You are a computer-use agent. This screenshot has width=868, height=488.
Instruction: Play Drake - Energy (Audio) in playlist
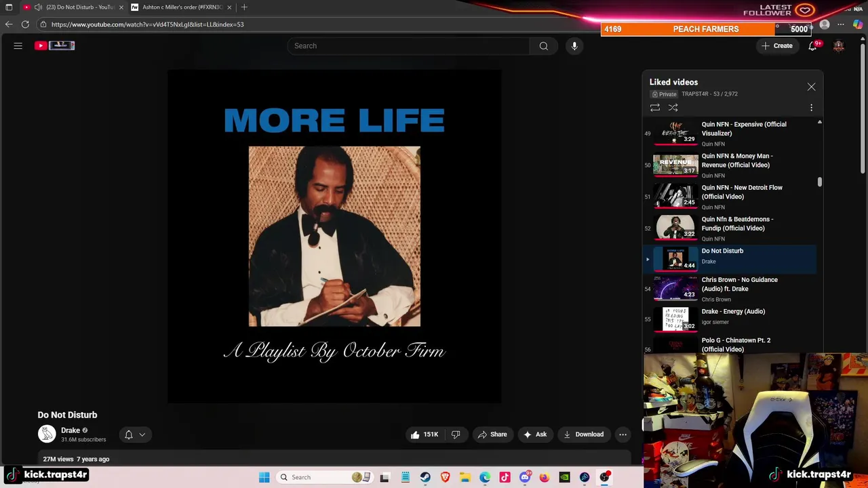click(731, 319)
